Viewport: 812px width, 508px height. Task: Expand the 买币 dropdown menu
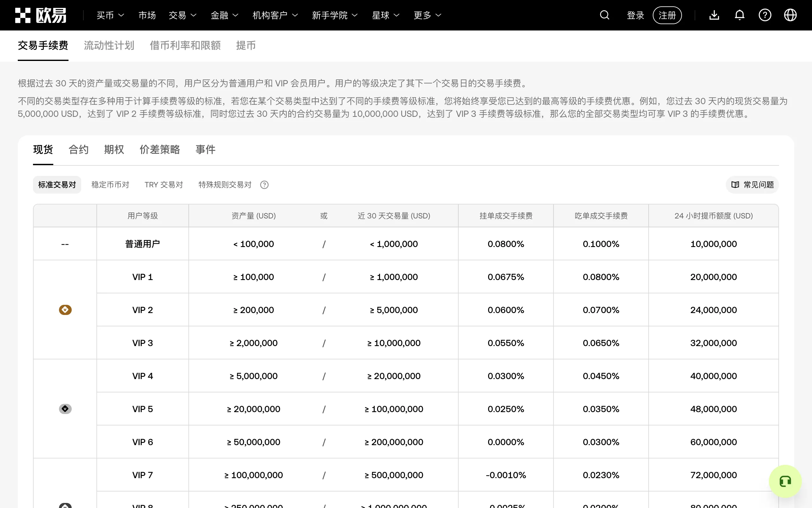tap(110, 15)
